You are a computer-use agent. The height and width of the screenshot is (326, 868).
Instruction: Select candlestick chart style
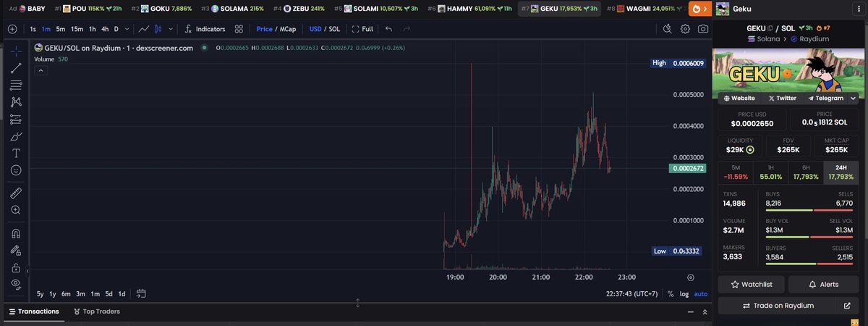tap(158, 29)
